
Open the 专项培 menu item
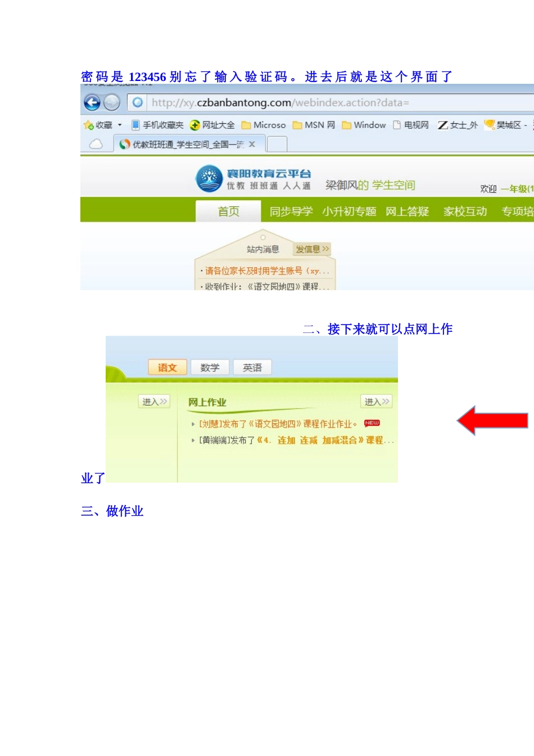point(517,211)
